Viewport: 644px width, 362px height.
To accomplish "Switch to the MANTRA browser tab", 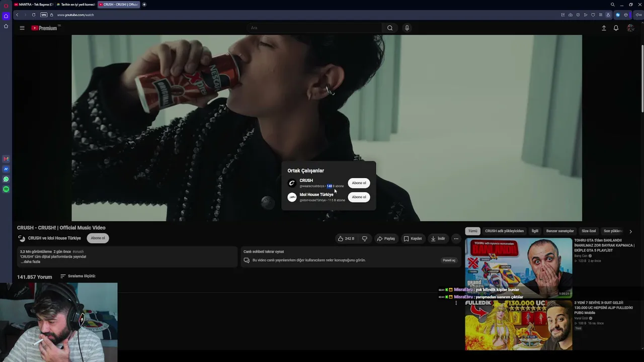I will point(33,5).
